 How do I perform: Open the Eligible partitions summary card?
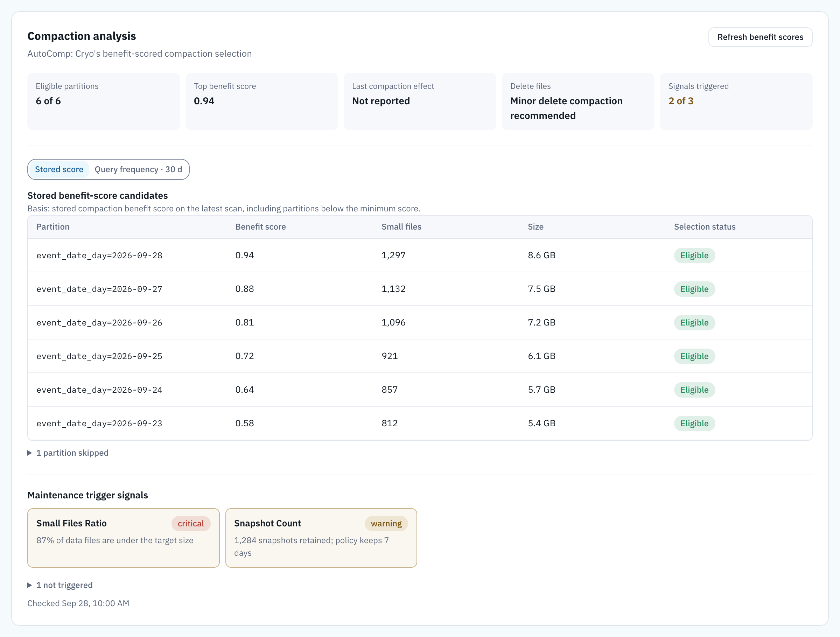(104, 101)
